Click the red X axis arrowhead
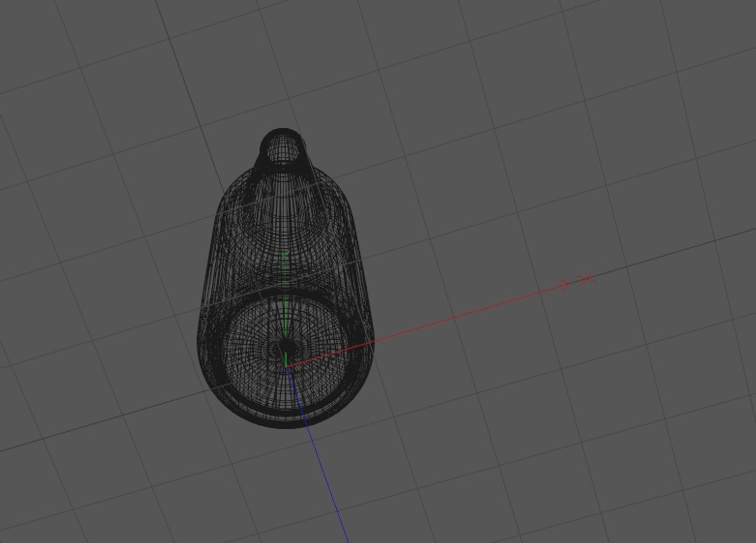Viewport: 756px width, 543px height. pos(564,286)
